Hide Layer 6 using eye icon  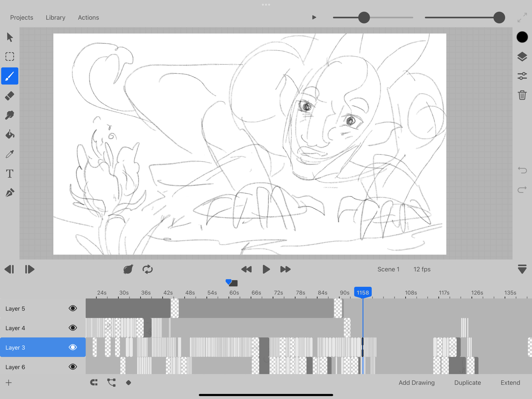point(73,367)
